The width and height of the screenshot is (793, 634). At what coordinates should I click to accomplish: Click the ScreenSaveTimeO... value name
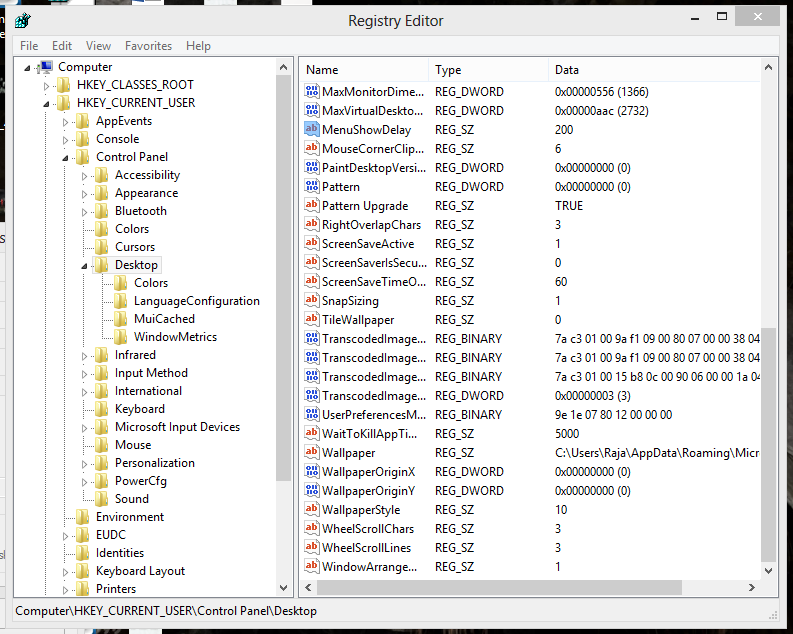[x=374, y=282]
